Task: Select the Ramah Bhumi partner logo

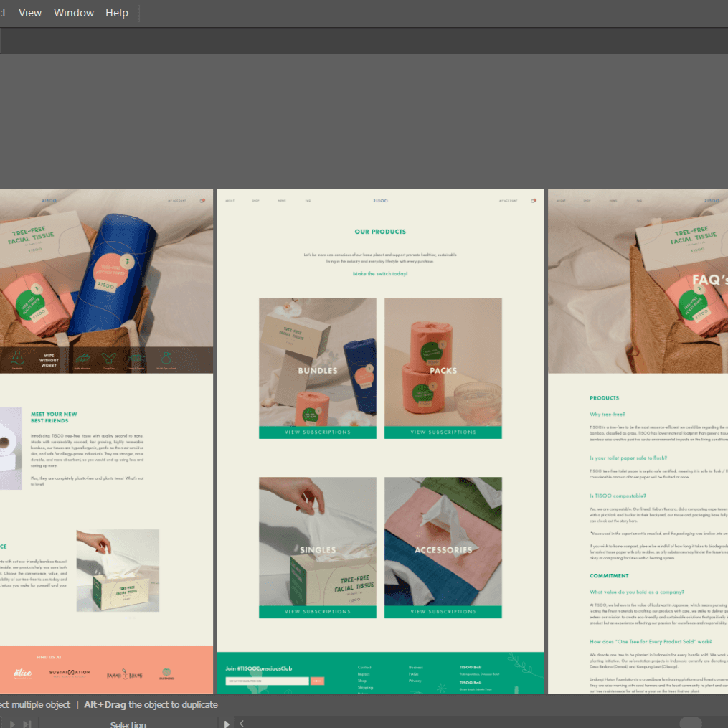Action: 124,675
